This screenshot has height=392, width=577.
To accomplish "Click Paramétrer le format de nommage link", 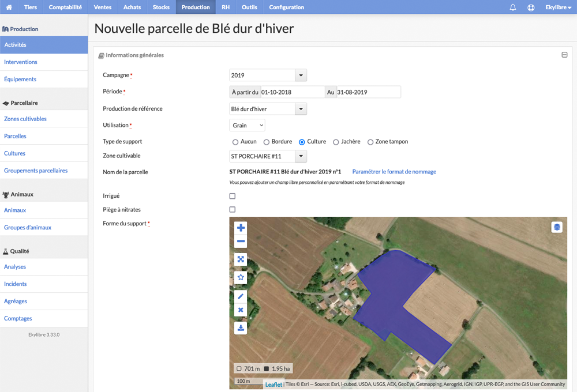I will (394, 172).
